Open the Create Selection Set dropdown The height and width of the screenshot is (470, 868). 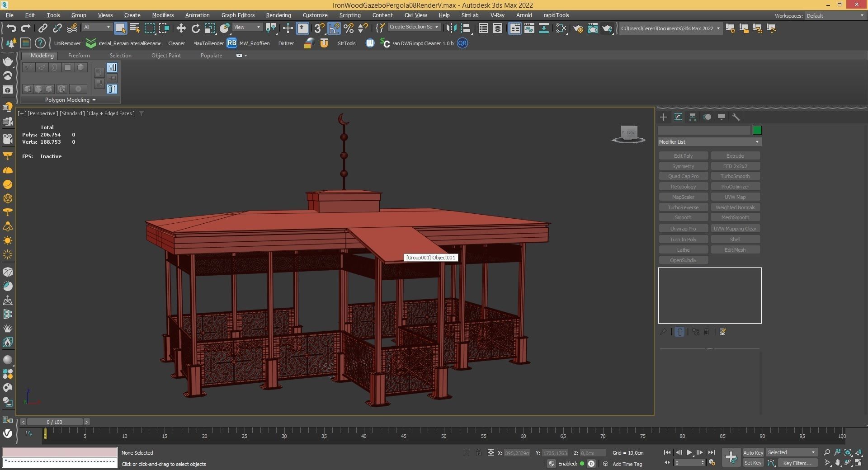tap(414, 27)
